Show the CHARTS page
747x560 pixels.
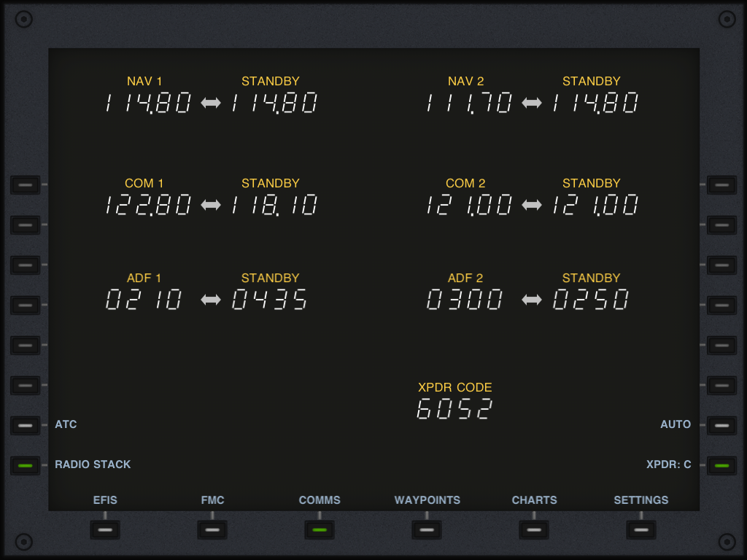(534, 529)
